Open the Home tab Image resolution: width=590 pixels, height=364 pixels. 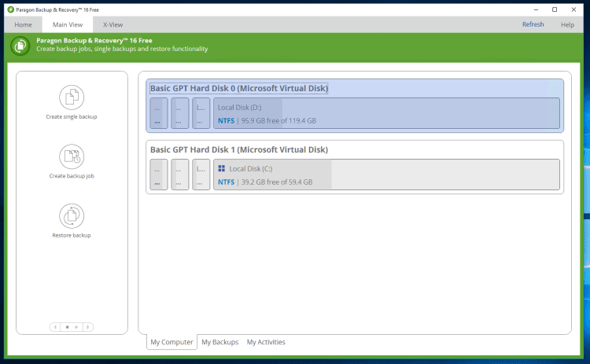point(24,25)
